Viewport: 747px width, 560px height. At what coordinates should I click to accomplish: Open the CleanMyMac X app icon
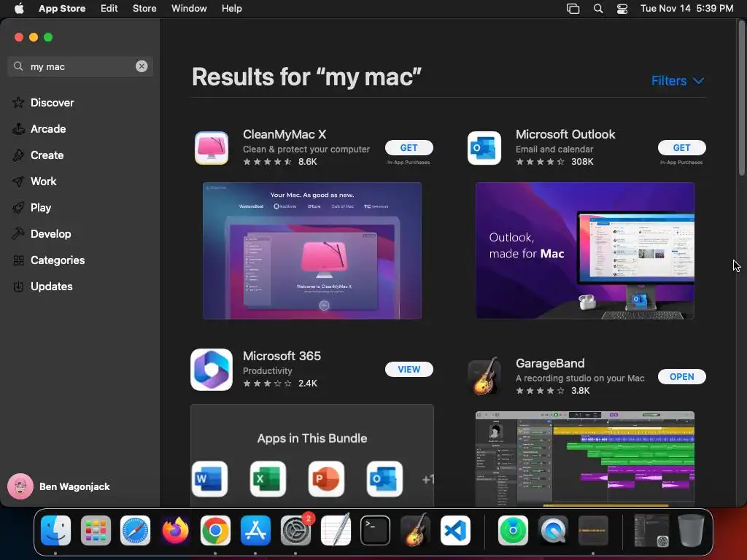coord(212,148)
